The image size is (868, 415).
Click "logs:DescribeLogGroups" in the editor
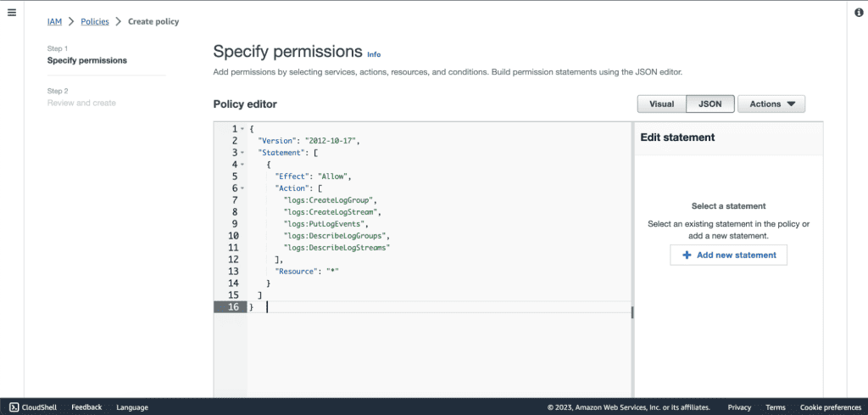coord(334,237)
